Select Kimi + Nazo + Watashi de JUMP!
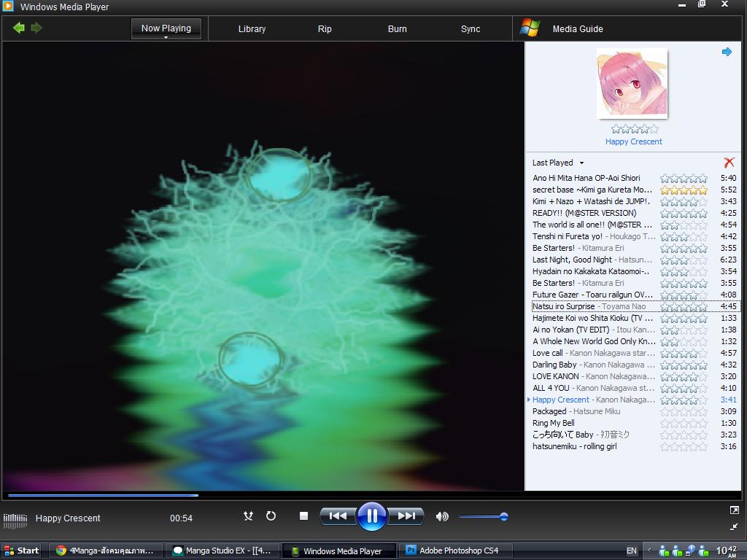Screen dimensions: 747x560 click(634, 201)
